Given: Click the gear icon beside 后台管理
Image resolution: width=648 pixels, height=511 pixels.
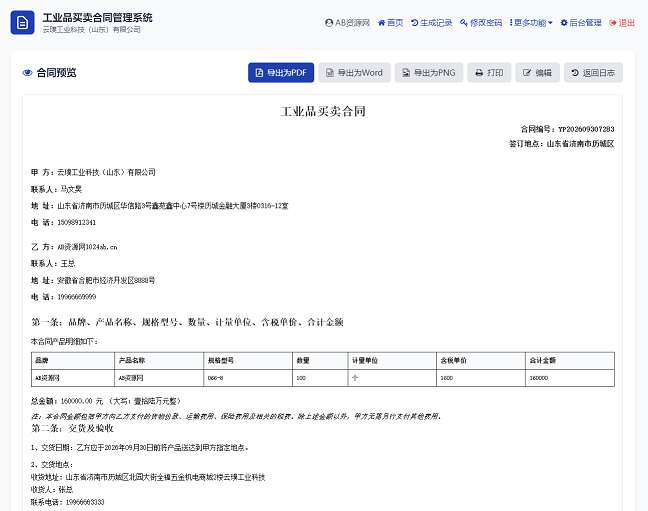Looking at the screenshot, I should point(564,23).
